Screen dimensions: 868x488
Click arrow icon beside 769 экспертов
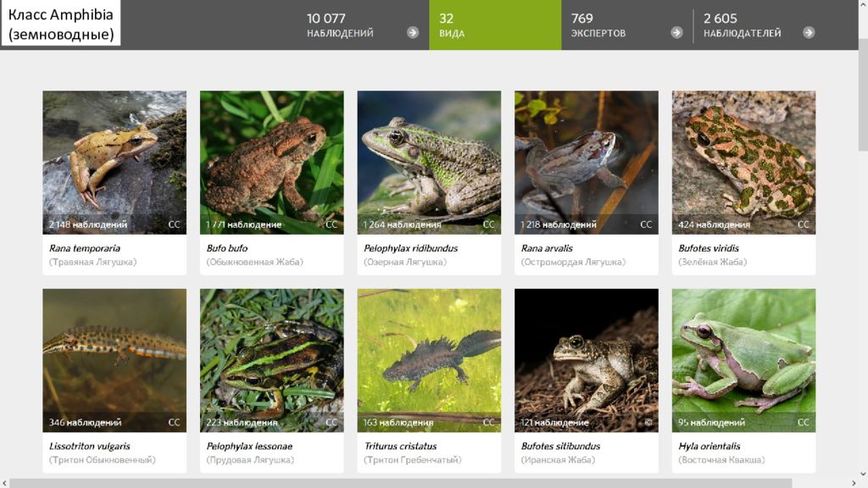(676, 33)
